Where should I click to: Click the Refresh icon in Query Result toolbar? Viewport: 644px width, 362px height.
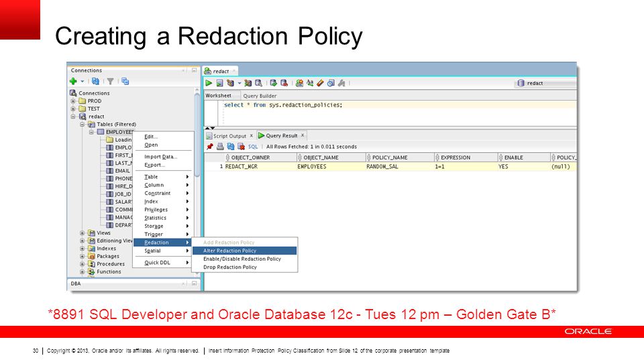coord(230,147)
